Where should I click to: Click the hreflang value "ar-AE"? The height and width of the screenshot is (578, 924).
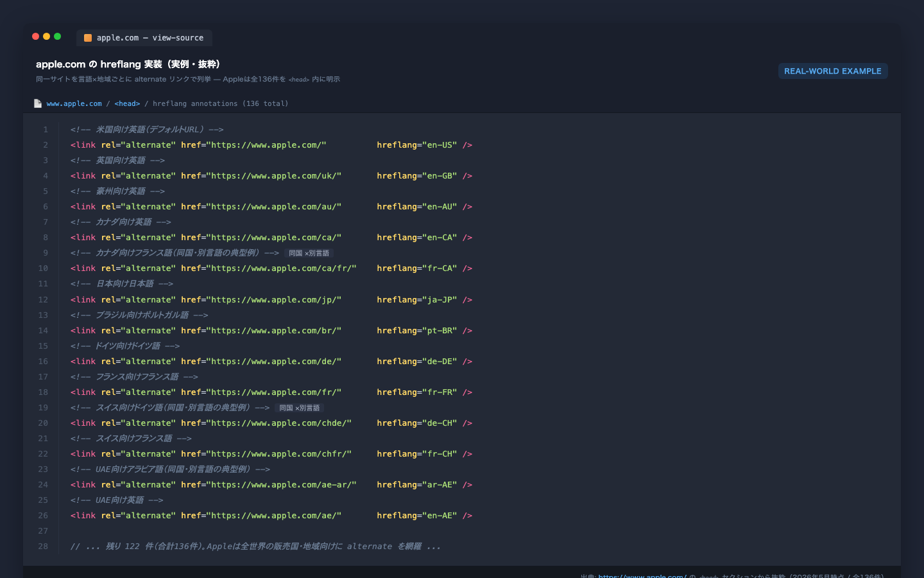click(440, 485)
